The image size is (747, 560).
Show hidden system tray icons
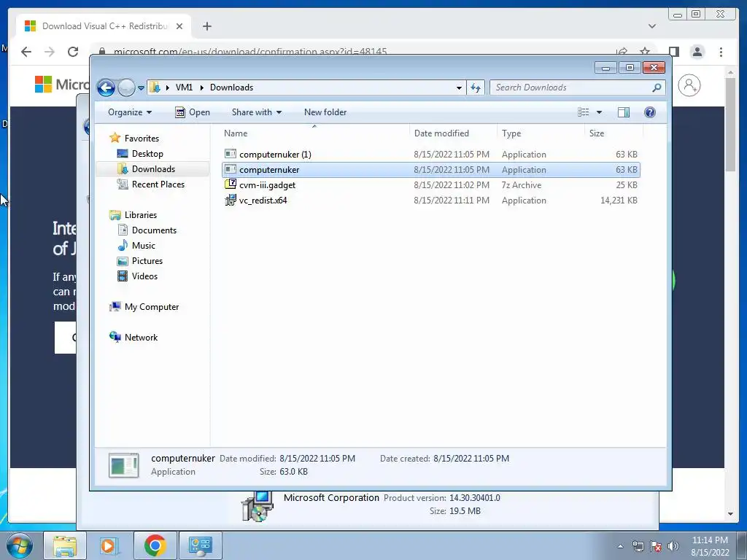click(620, 546)
